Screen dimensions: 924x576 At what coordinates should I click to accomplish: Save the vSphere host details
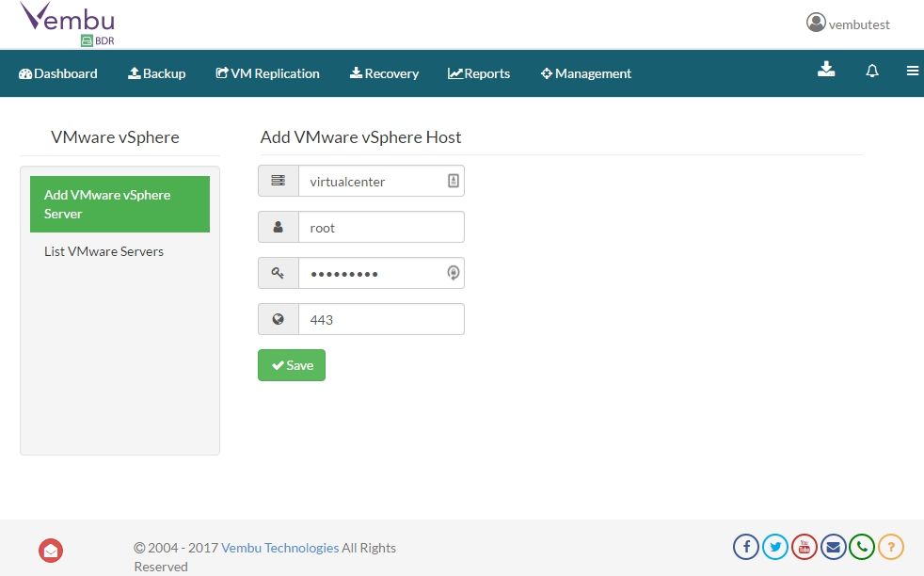point(292,365)
